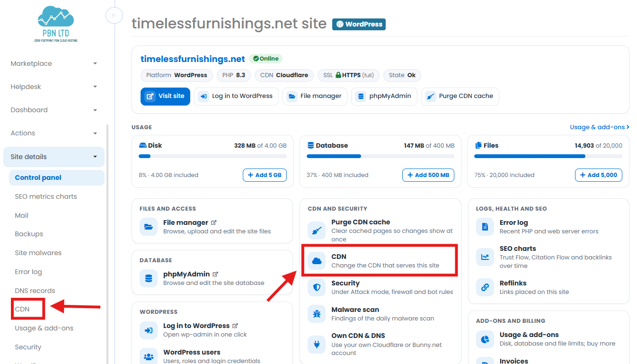Click the Log in to WordPress button
The height and width of the screenshot is (364, 637).
236,96
